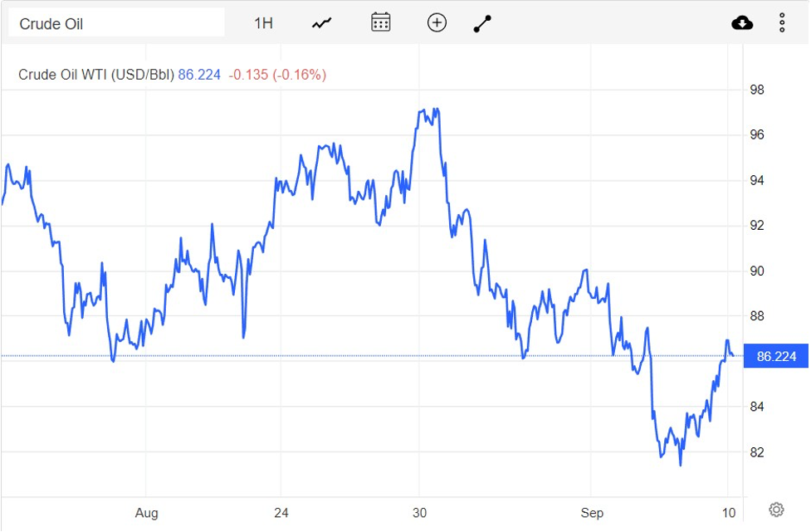This screenshot has height=532, width=811.
Task: Click the Crude Oil search field
Action: tap(116, 23)
